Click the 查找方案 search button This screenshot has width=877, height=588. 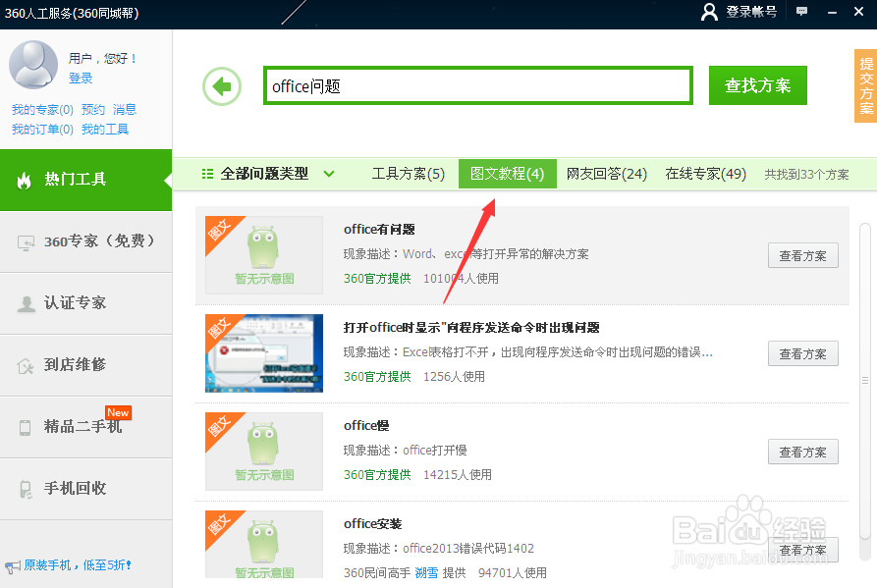(758, 85)
